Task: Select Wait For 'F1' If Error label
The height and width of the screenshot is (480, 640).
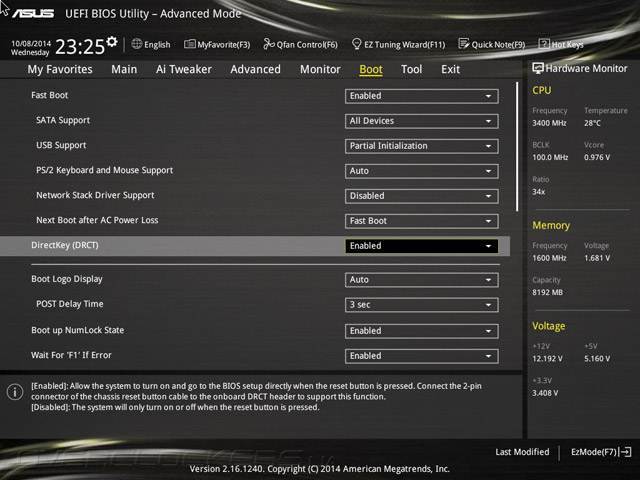Action: point(71,355)
